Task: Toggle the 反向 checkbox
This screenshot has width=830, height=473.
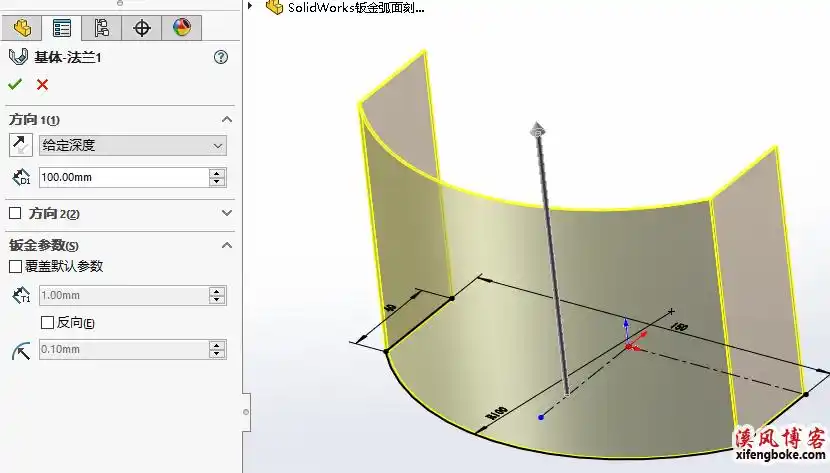Action: (47, 322)
